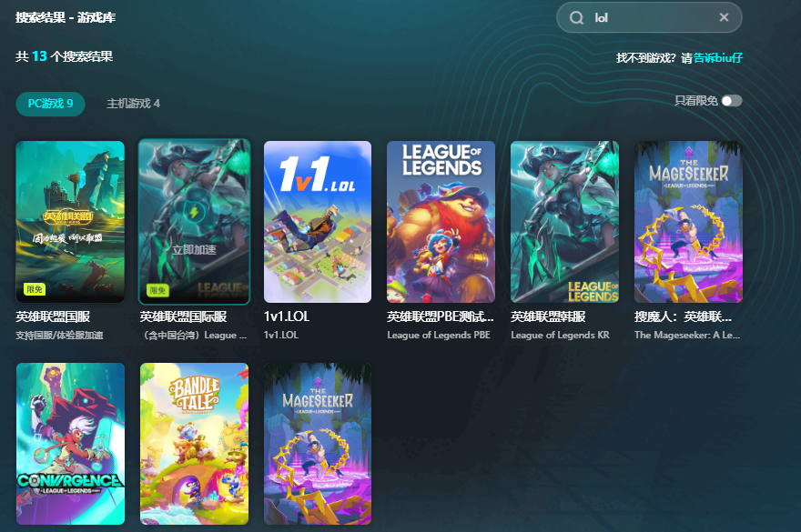This screenshot has height=532, width=801.
Task: Click the title text 英雄联盟国服
Action: [53, 317]
